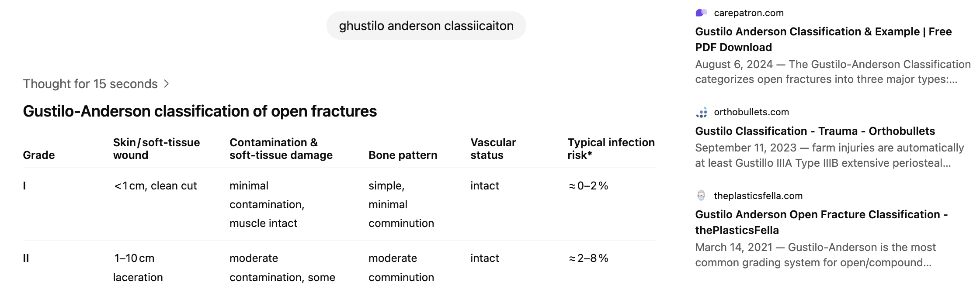Open Gustilo Anderson Classification & Example PDF link
Image resolution: width=980 pixels, height=289 pixels.
(x=824, y=39)
